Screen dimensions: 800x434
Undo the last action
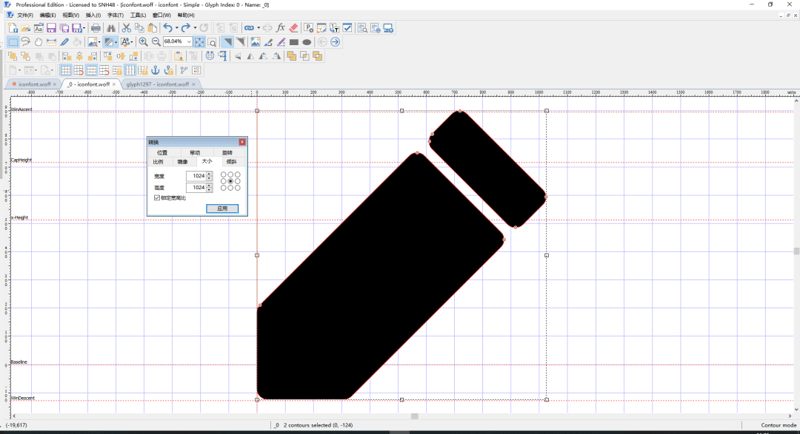point(167,29)
